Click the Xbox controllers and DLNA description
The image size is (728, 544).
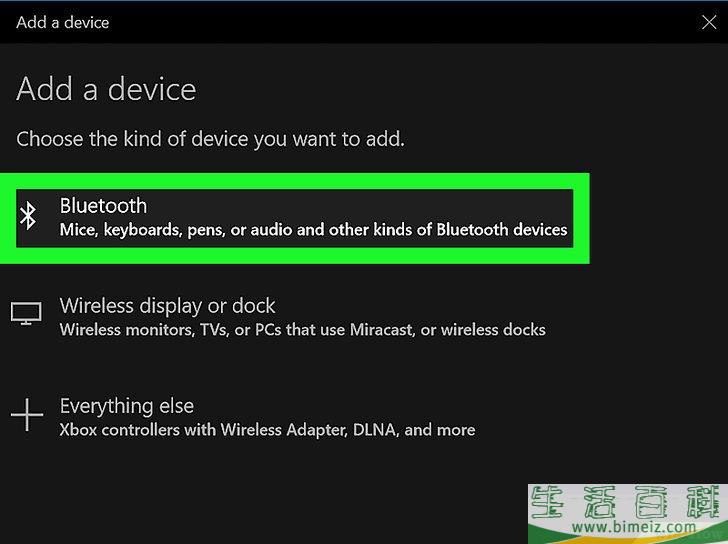[x=267, y=430]
